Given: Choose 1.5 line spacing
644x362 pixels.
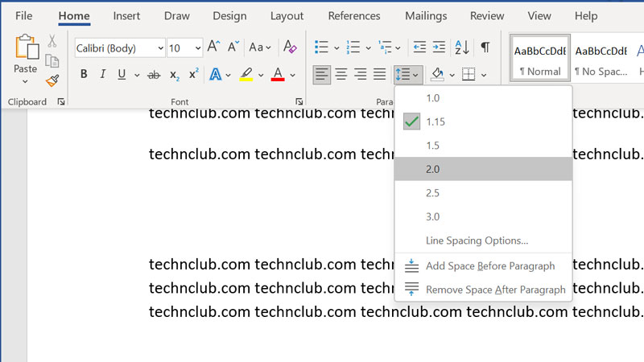Looking at the screenshot, I should (484, 146).
